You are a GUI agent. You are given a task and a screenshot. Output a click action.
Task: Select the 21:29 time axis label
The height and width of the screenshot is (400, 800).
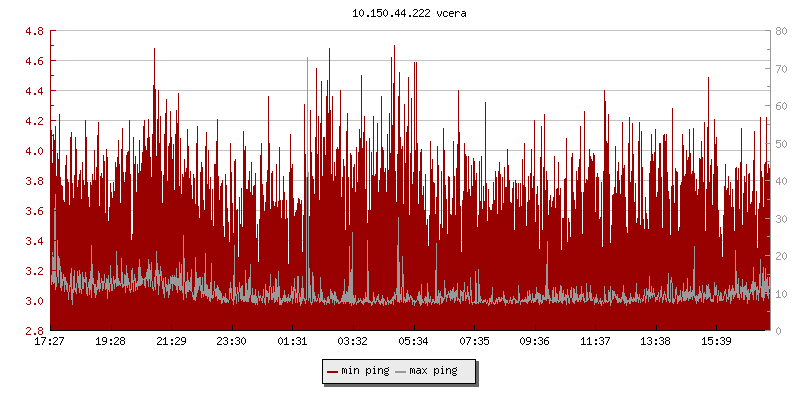[x=171, y=342]
